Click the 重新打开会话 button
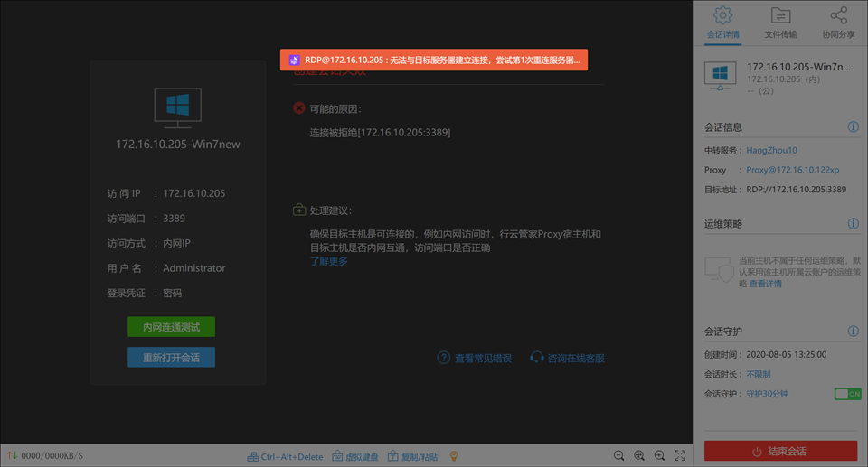The image size is (868, 467). 171,357
